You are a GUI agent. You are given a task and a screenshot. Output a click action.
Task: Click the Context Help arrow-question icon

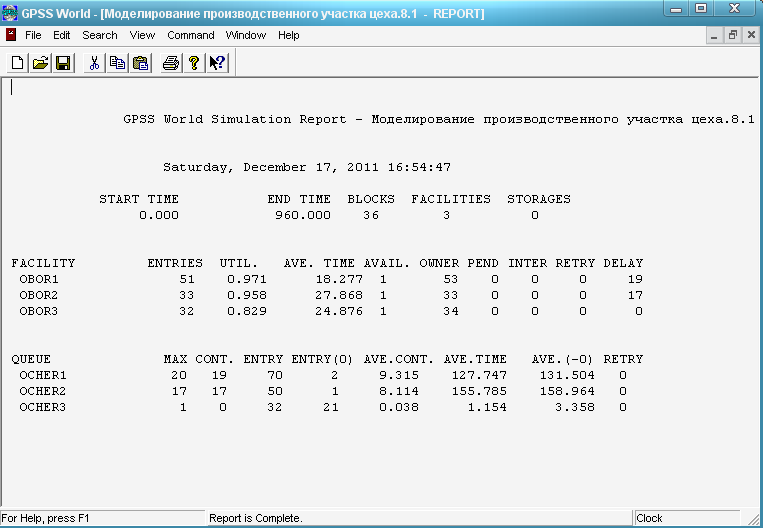[x=217, y=63]
